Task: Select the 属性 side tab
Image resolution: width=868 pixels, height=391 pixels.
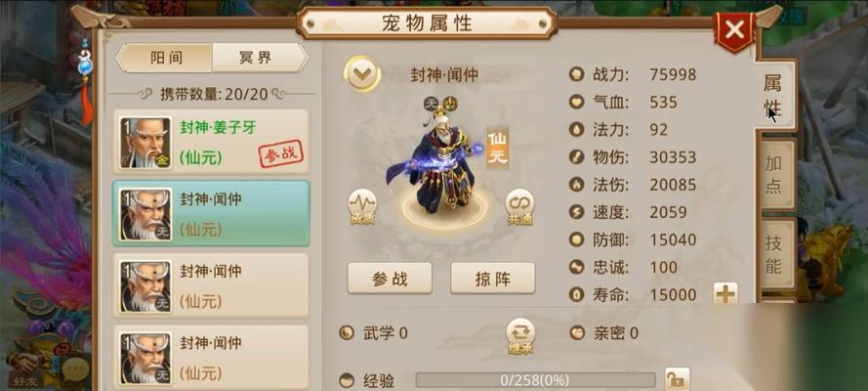Action: [x=774, y=94]
